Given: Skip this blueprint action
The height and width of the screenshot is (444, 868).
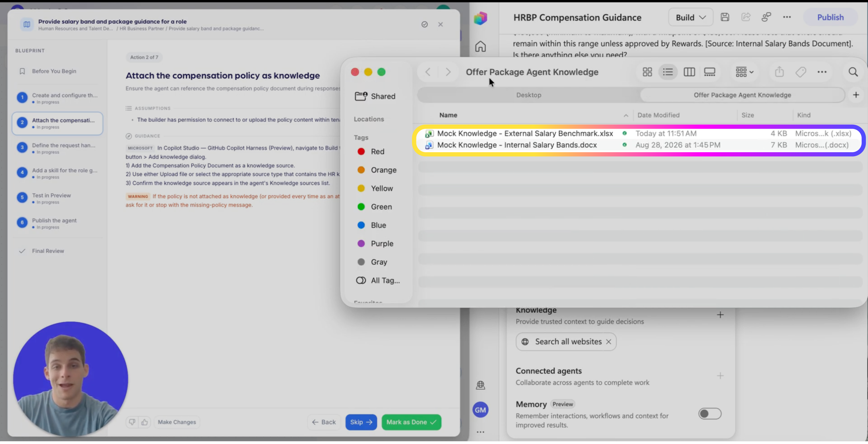Looking at the screenshot, I should pos(361,422).
